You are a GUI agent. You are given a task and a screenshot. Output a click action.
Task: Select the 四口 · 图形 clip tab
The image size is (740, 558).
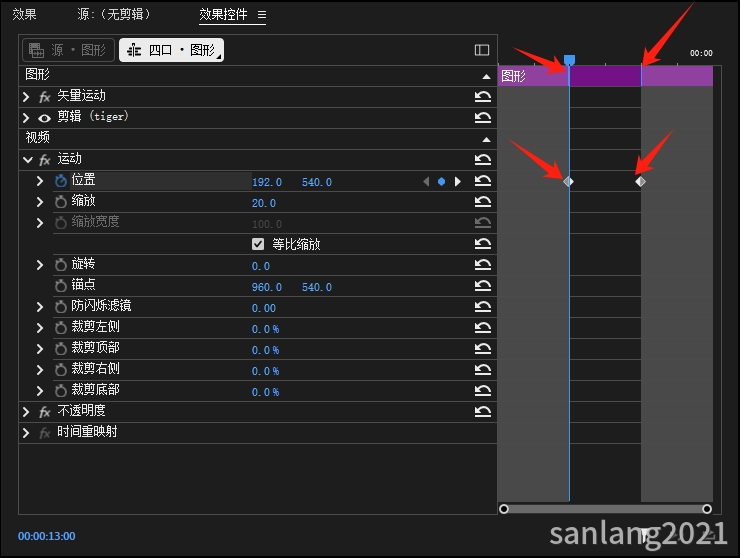pos(171,50)
